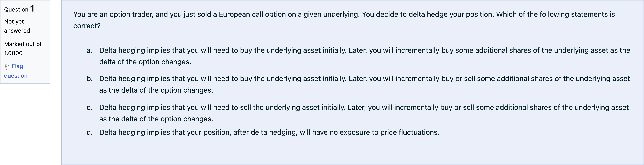Click the word "question" under the flag
This screenshot has width=644, height=165.
16,76
